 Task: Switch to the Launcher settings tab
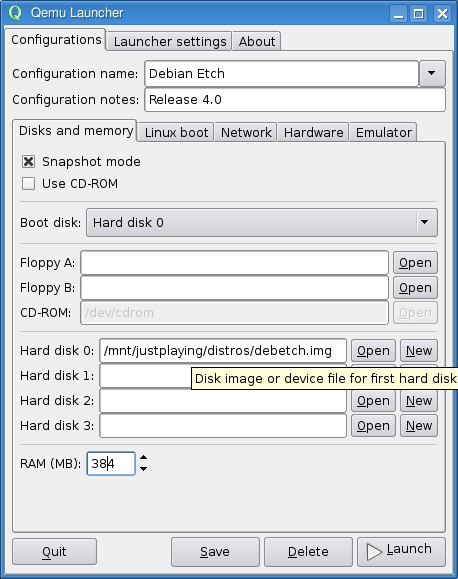click(170, 41)
